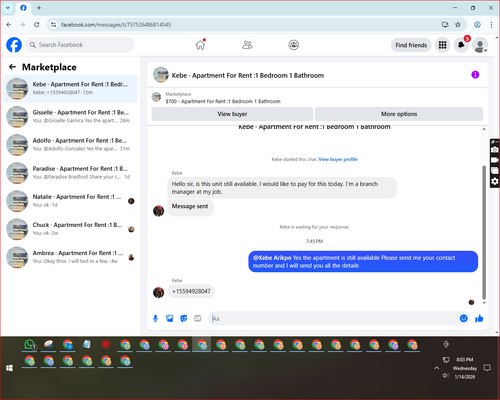Open the tab search dropdown arrow
Screen dimensions: 500x400
click(8, 8)
